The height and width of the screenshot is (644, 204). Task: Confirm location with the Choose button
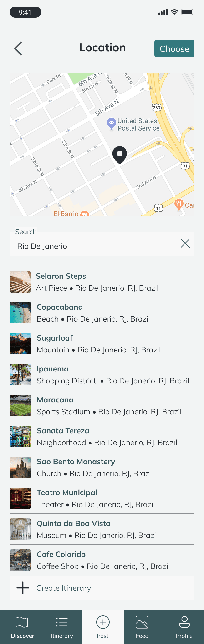[x=174, y=49]
